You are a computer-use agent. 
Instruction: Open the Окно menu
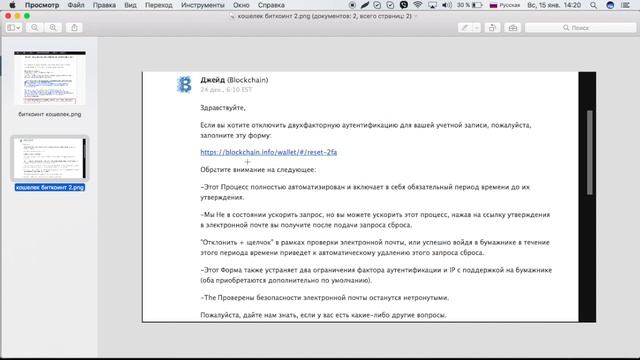(x=241, y=5)
